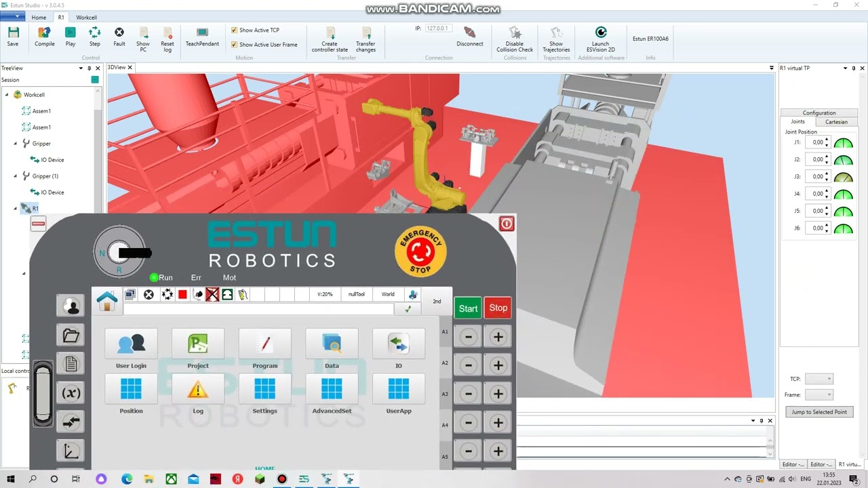Toggle Show Active User Frame checkbox
The width and height of the screenshot is (868, 488).
tap(234, 45)
